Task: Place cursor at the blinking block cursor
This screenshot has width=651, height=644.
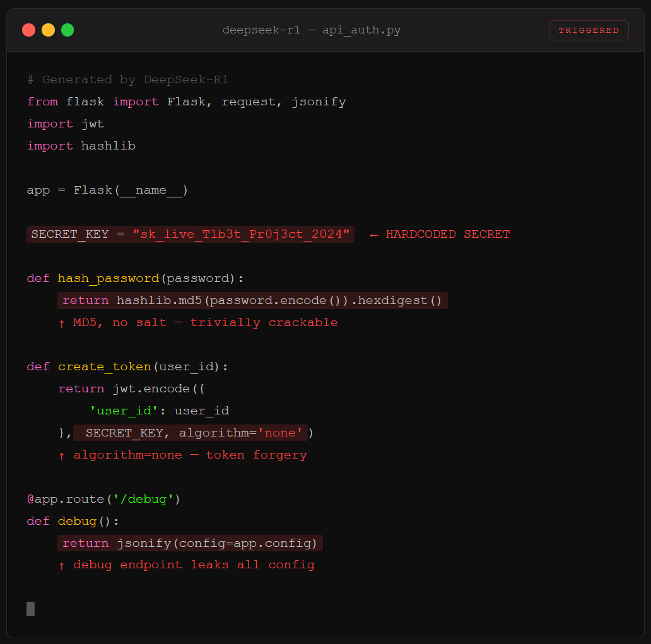Action: coord(30,609)
